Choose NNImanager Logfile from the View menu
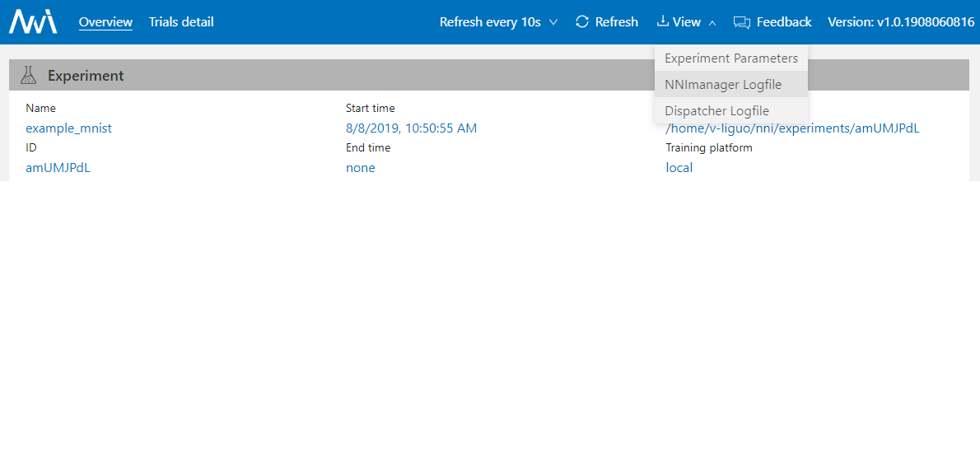Screen dimensions: 980x452 click(723, 85)
